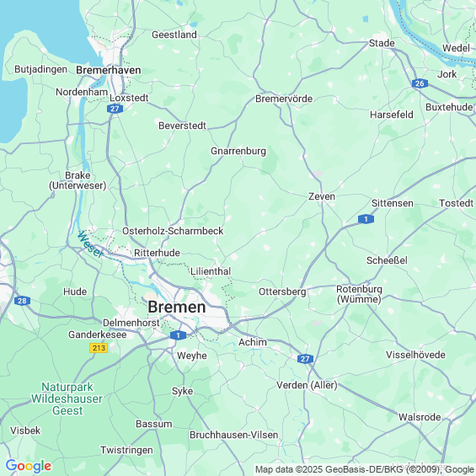
Task: Click the A27 highway shield near Loxstedt
Action: coord(115,109)
